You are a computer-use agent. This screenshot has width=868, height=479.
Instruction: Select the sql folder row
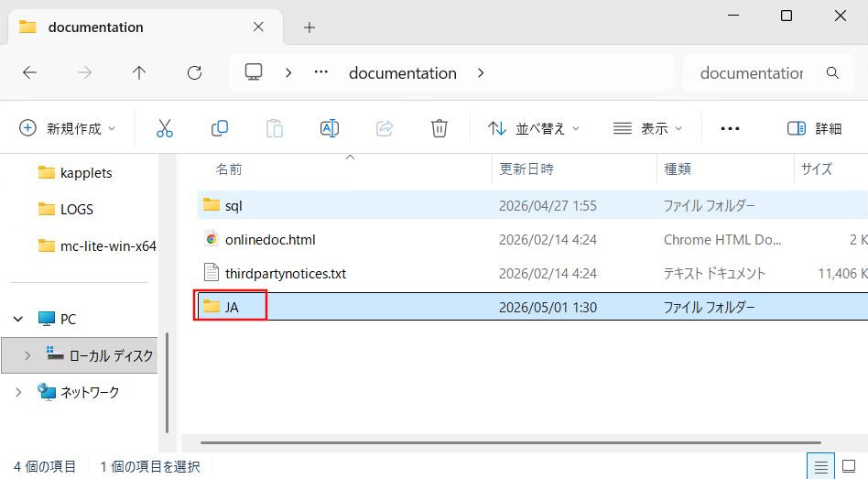click(x=533, y=205)
